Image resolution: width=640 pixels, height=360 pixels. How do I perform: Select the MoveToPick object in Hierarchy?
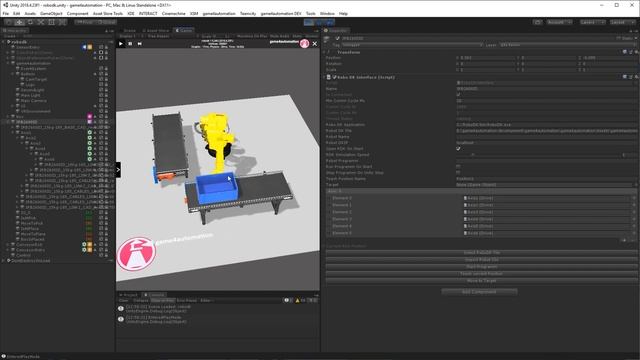(33, 223)
